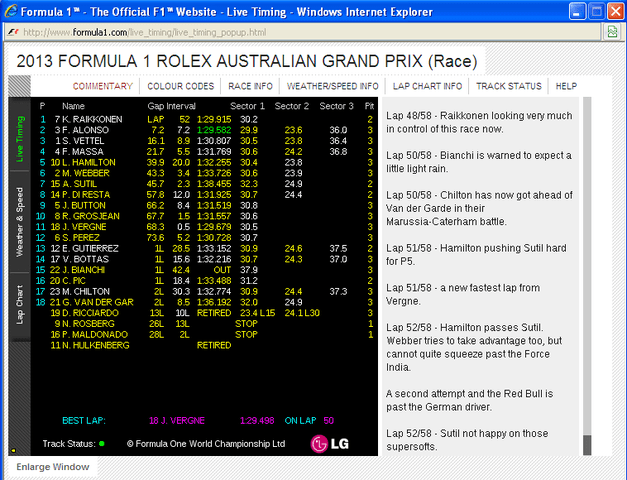Click the N. HULKENBERG driver name
The height and width of the screenshot is (480, 627).
(x=96, y=346)
